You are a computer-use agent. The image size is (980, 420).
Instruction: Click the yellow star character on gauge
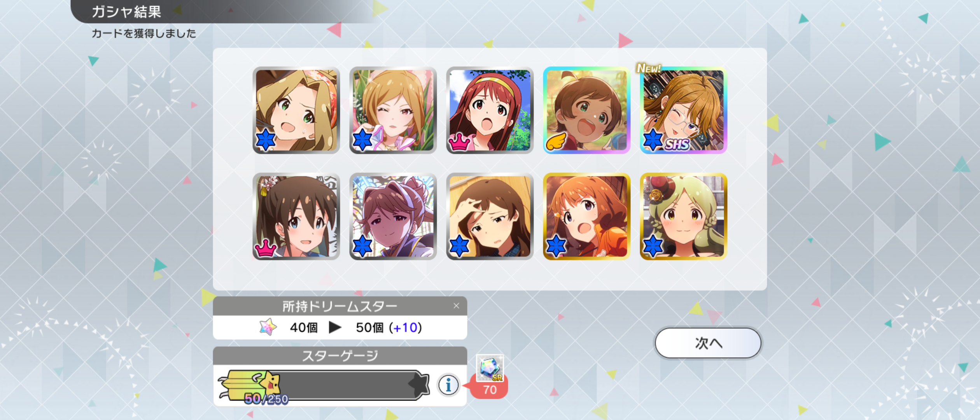click(271, 381)
